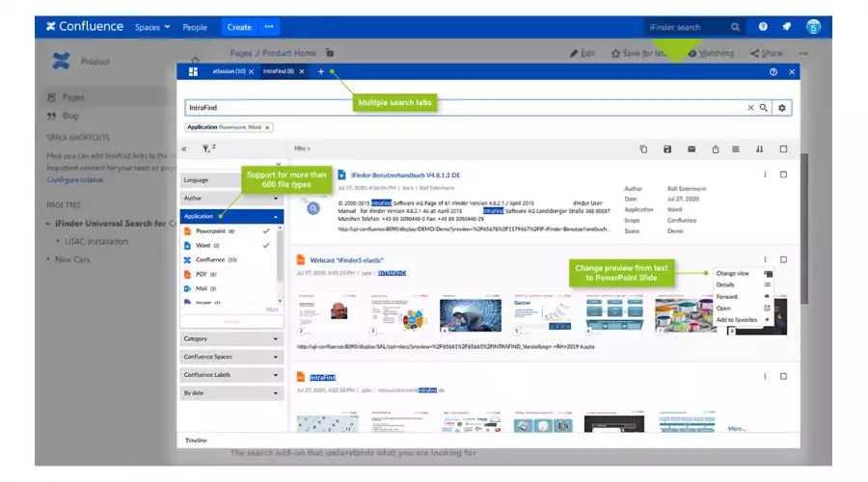Export results with the share icon in toolbar
The width and height of the screenshot is (868, 482).
click(x=716, y=148)
